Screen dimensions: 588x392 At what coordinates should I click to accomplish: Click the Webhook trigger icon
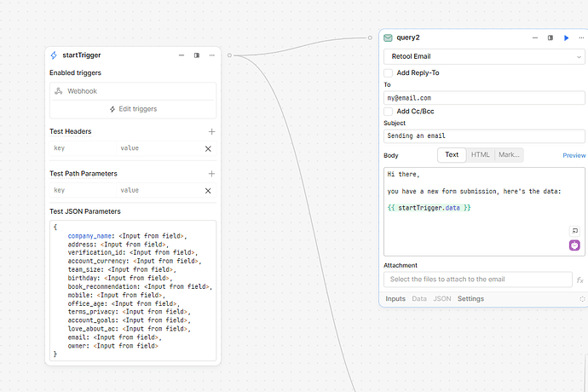tap(59, 91)
